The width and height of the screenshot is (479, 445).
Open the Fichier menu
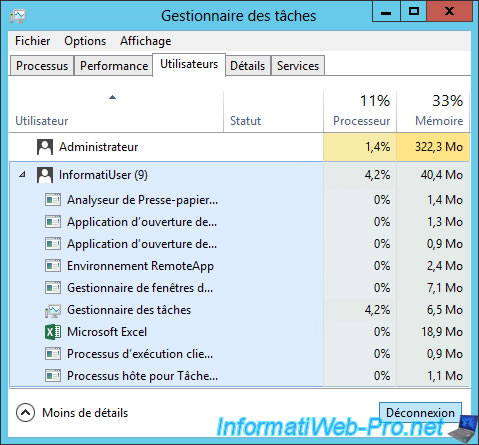33,41
